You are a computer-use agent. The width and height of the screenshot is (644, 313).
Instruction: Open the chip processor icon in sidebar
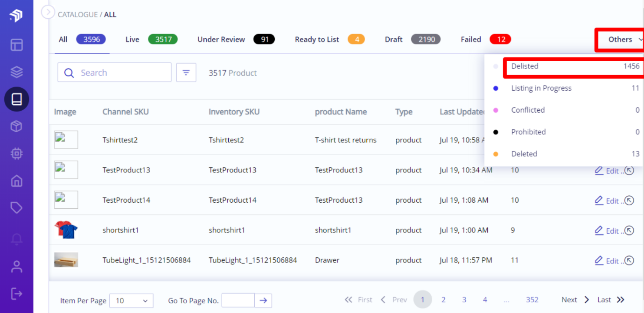click(x=17, y=153)
